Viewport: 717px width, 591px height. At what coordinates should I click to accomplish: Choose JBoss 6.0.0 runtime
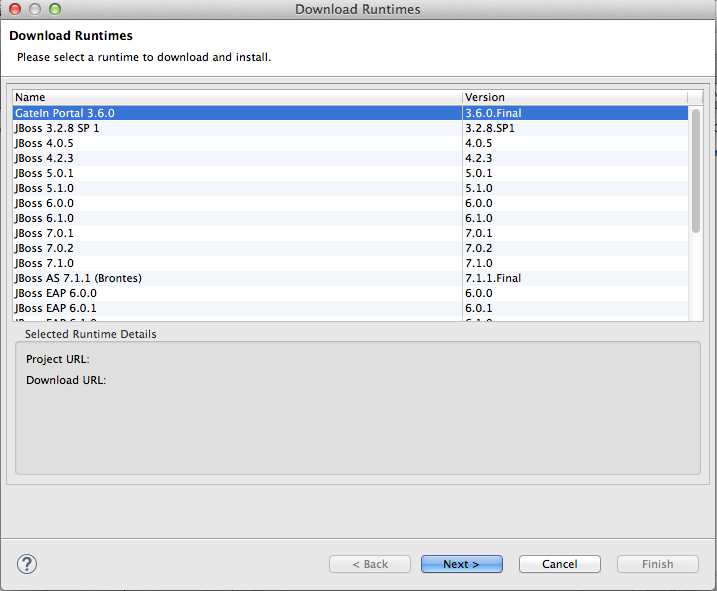350,203
